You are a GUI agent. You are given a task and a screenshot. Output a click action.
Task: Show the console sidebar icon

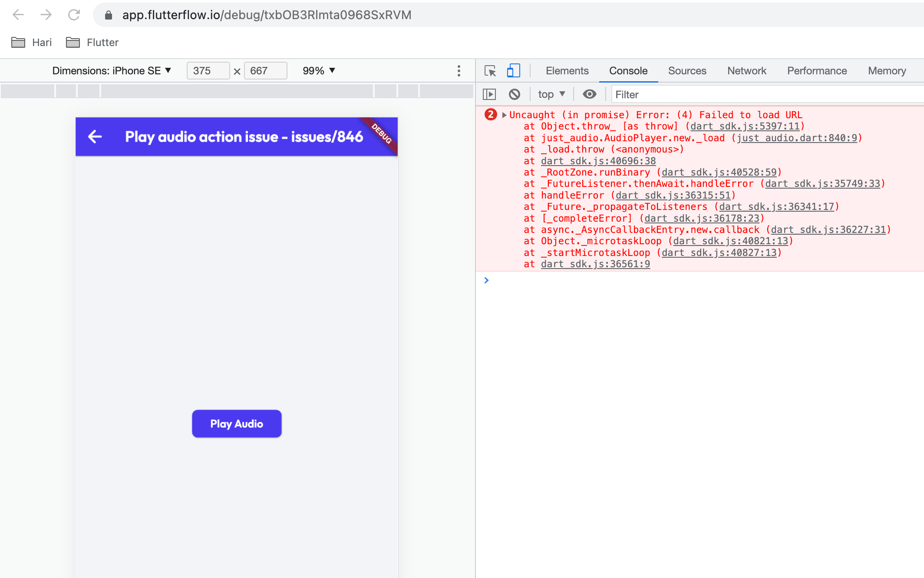[x=489, y=94]
